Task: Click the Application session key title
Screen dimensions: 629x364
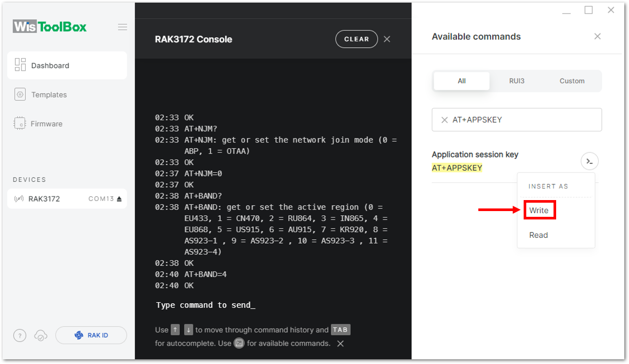Action: point(475,155)
